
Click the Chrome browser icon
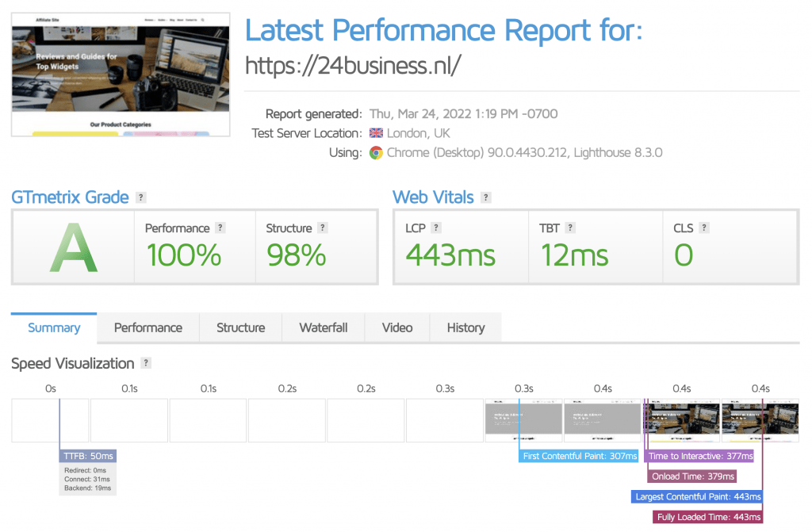376,152
